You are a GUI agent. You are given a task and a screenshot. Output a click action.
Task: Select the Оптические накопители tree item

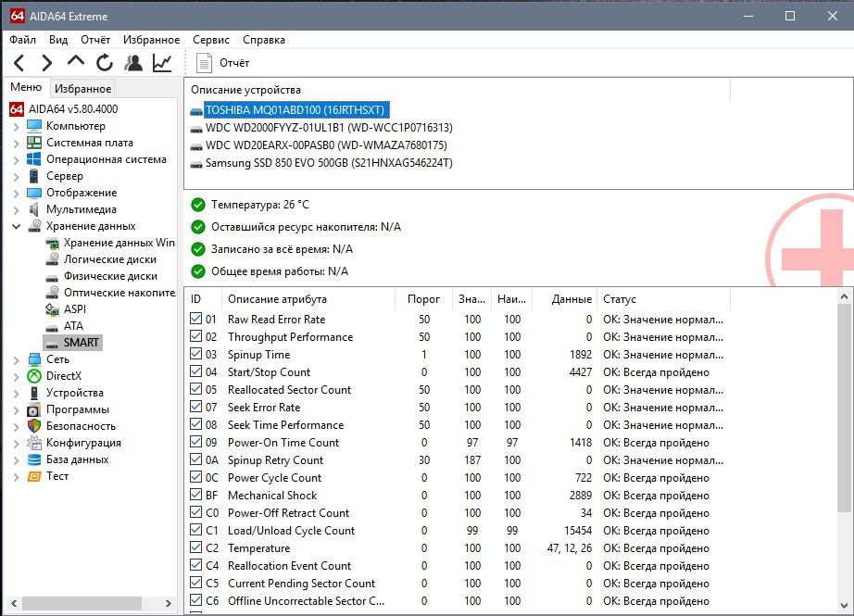(119, 293)
